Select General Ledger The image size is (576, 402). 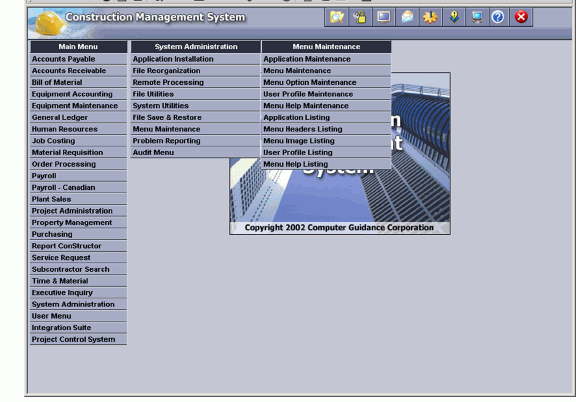point(79,118)
